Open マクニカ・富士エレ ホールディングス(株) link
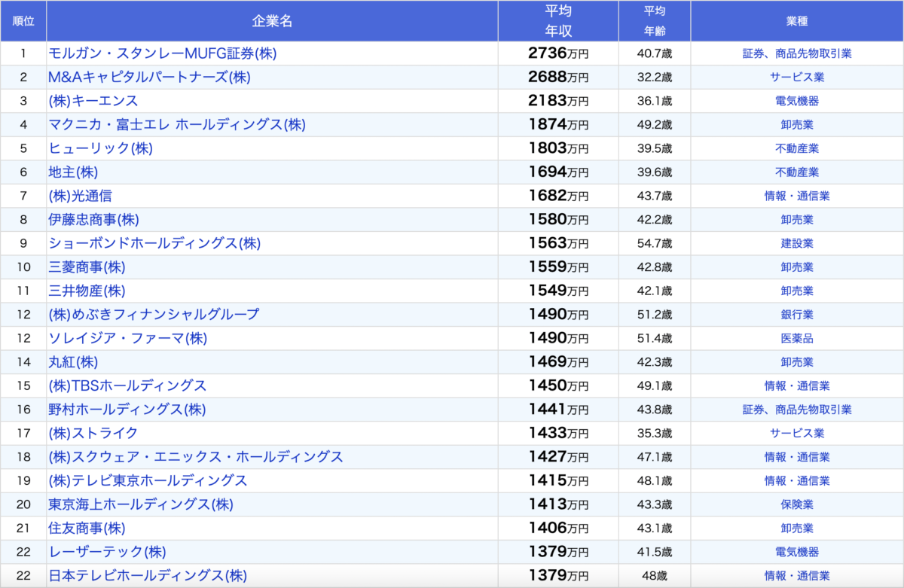This screenshot has height=588, width=904. tap(177, 124)
